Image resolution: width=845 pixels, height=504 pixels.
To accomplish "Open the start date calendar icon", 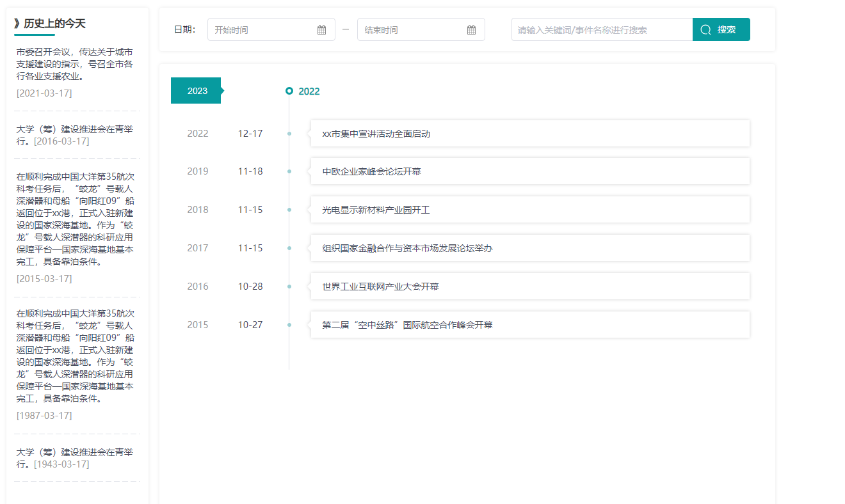I will click(x=322, y=29).
